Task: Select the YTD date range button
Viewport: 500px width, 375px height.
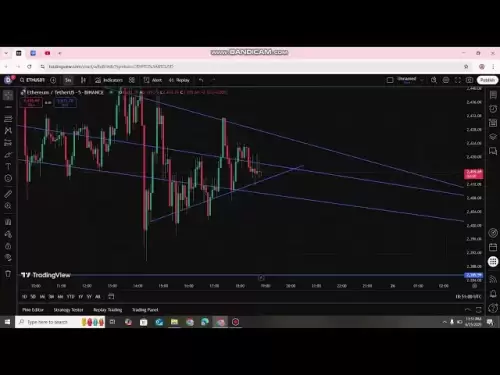Action: pyautogui.click(x=70, y=296)
